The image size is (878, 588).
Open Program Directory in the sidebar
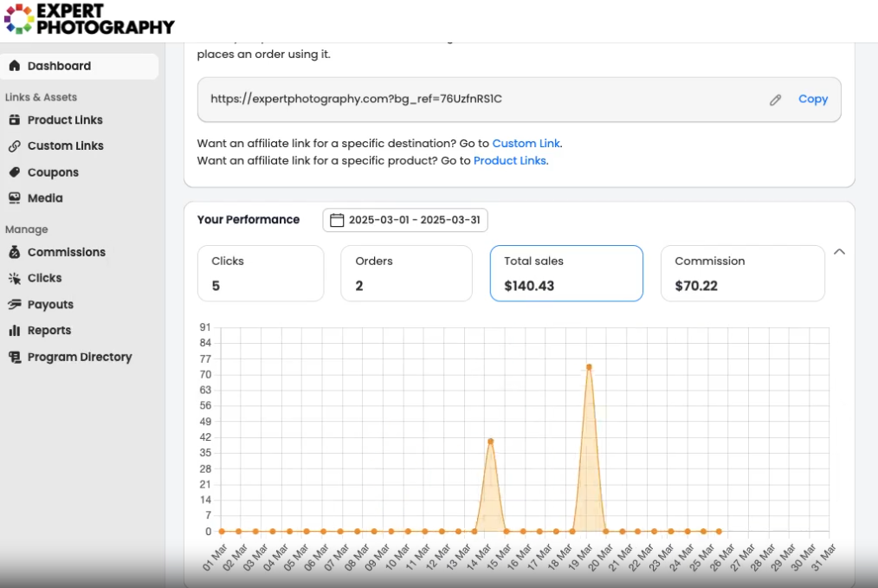coord(80,358)
